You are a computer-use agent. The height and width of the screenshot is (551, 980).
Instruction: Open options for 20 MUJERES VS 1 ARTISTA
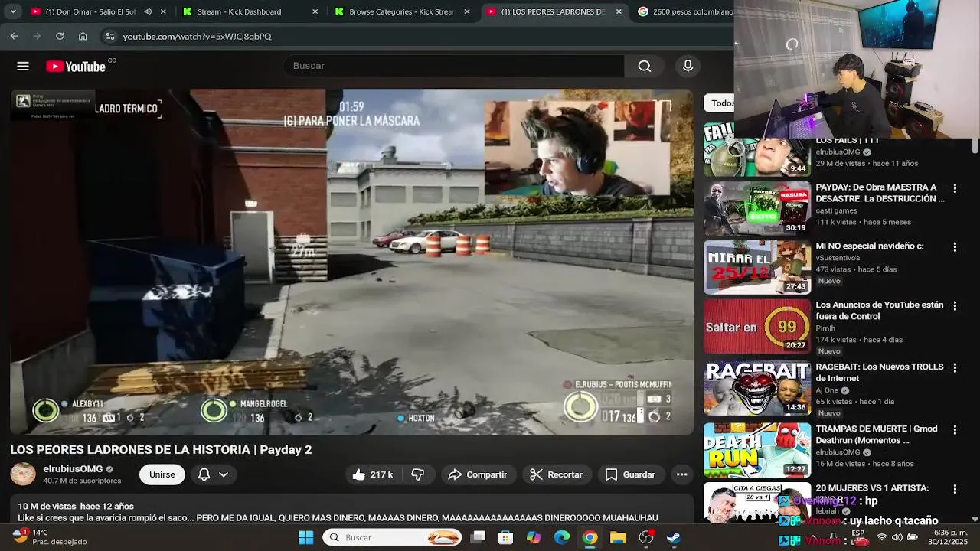(x=955, y=489)
